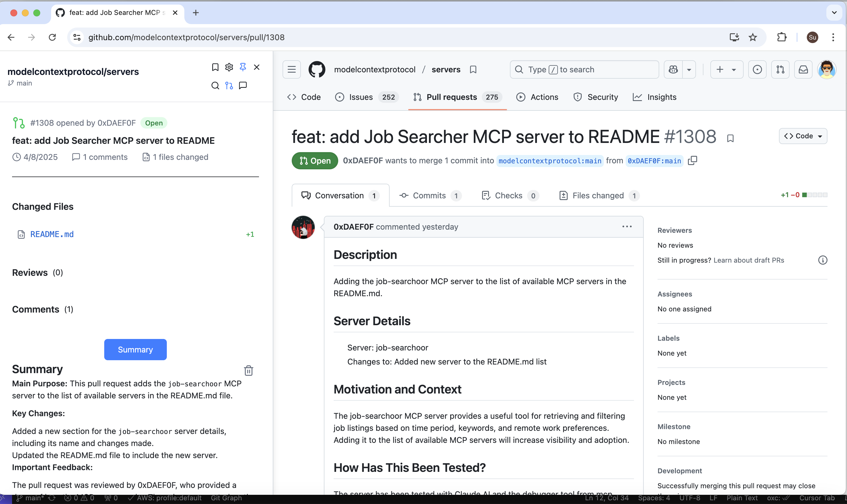
Task: Copy the head branch name icon
Action: pos(692,160)
